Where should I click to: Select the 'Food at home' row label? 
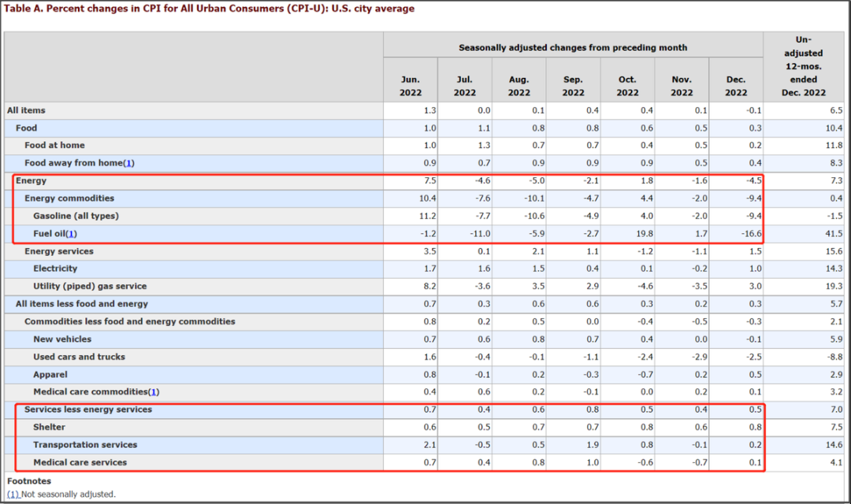click(x=54, y=146)
